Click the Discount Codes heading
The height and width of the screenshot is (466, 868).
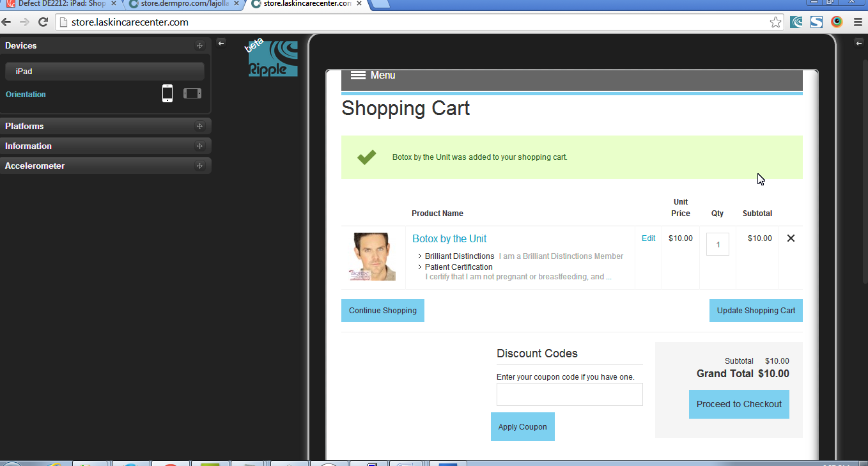537,353
